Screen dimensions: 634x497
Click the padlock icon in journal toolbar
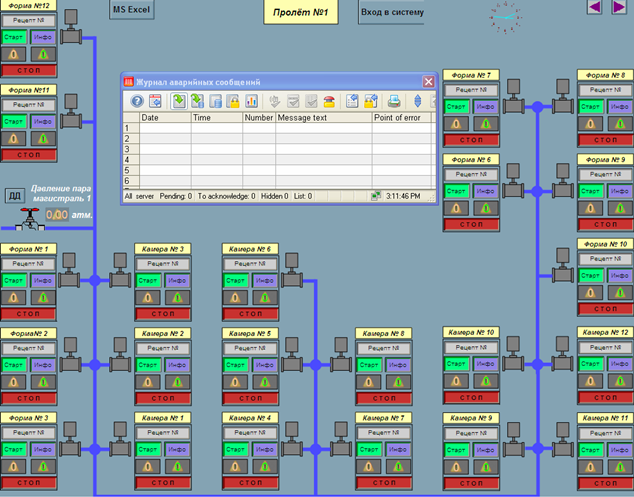tap(234, 101)
